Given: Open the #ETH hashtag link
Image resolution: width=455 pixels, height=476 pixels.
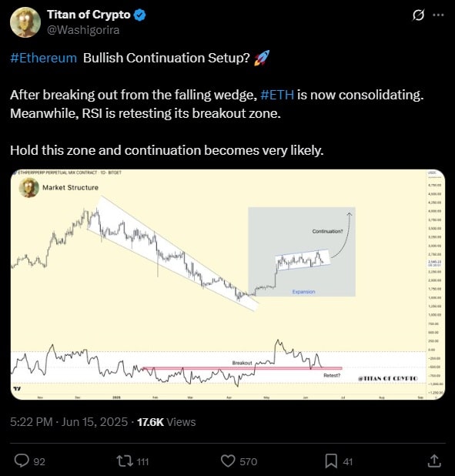Looking at the screenshot, I should (x=277, y=95).
